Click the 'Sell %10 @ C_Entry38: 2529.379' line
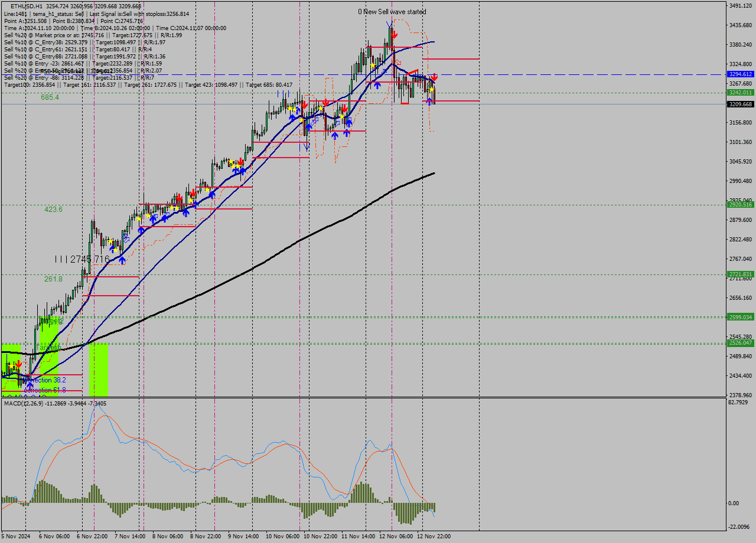 (x=84, y=42)
